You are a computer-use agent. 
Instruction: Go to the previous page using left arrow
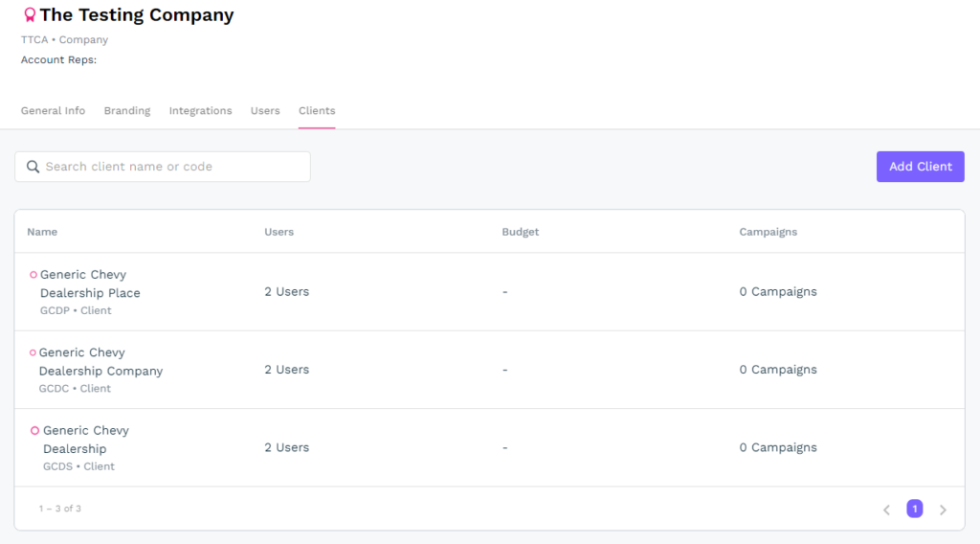(886, 510)
